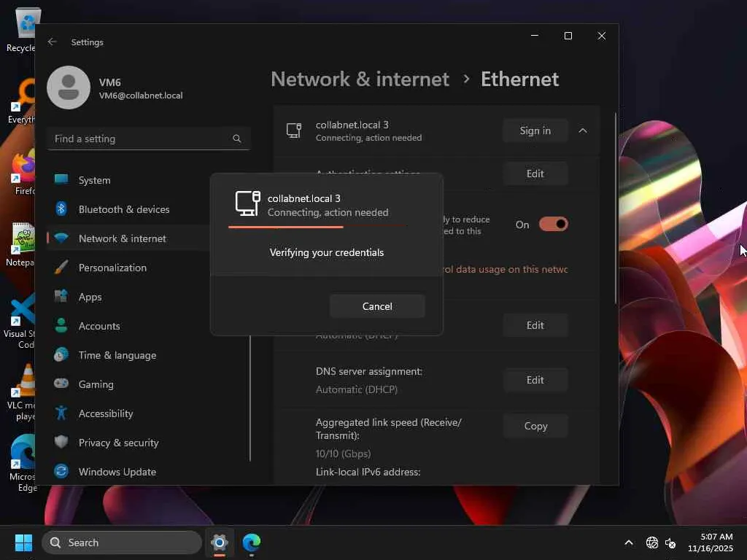
Task: Select the Visual Studio Code desktop icon
Action: 20,321
